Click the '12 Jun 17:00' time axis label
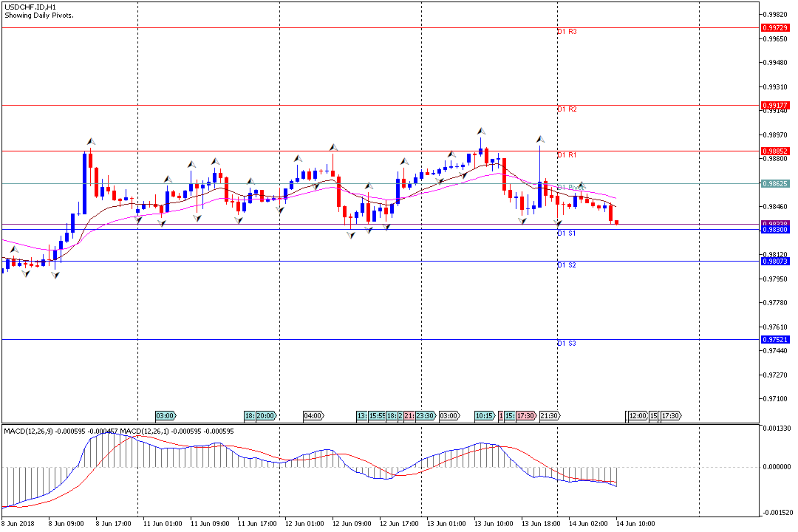The width and height of the screenshot is (798, 532). (399, 523)
